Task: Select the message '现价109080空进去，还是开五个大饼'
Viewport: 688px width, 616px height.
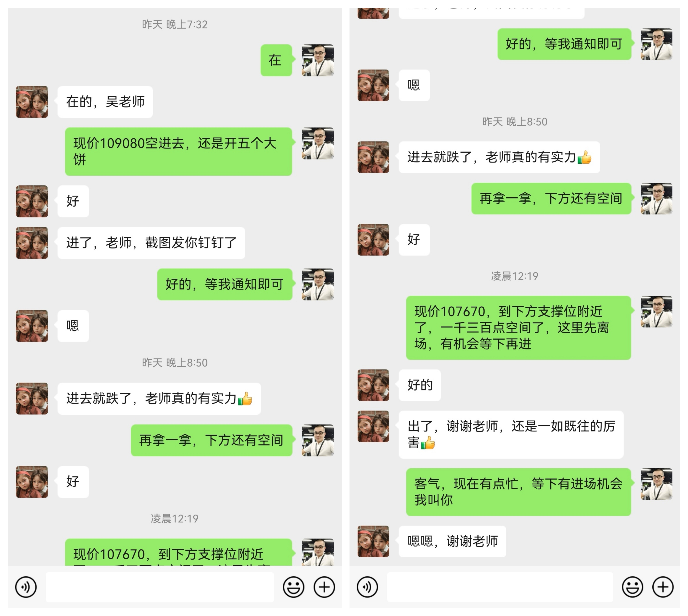Action: (179, 151)
